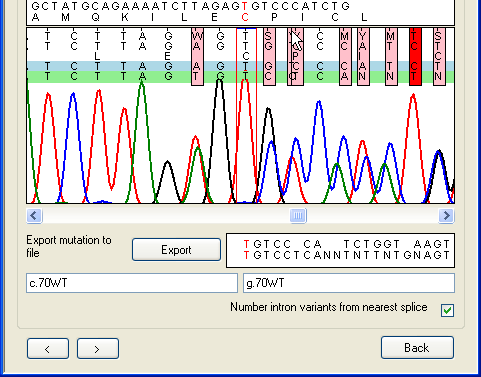
Task: Click the tall black G peak in the chromatogram
Action: 219,140
